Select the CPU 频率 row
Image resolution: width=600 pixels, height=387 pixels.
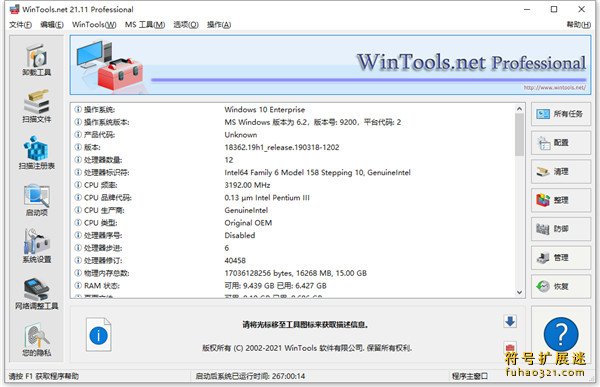point(293,185)
